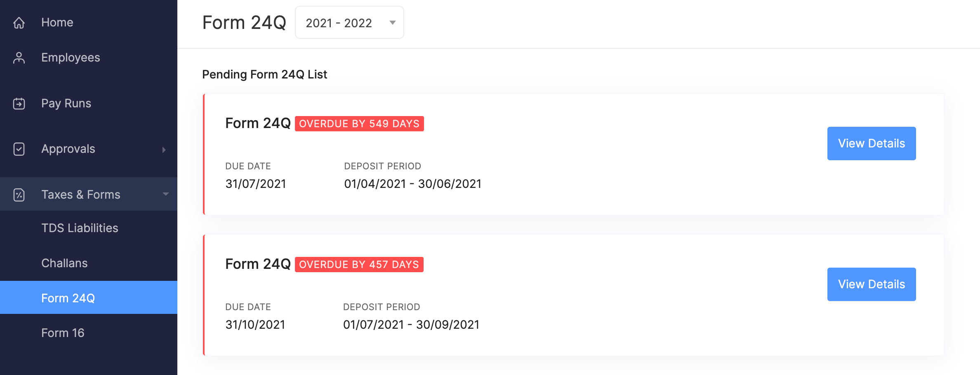980x375 pixels.
Task: Click the Overdue by 549 days badge
Action: point(359,123)
